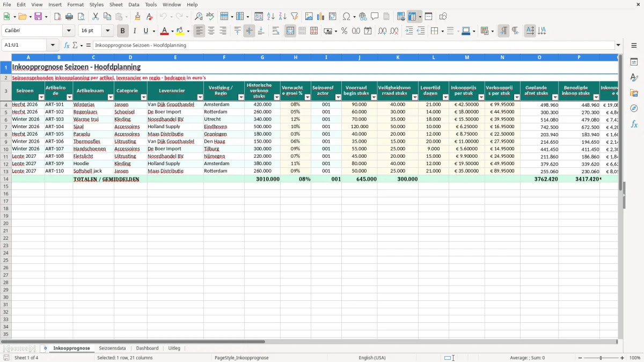
Task: Click the Save document icon
Action: click(38, 17)
